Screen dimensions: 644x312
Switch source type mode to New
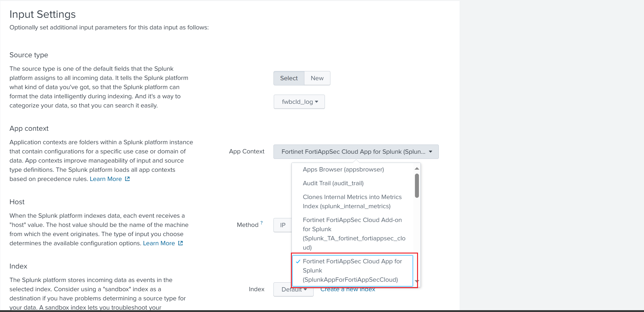[x=317, y=78]
